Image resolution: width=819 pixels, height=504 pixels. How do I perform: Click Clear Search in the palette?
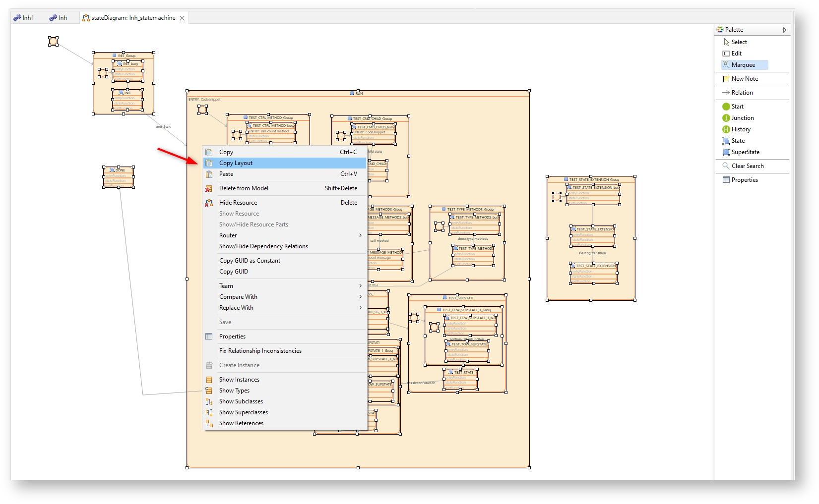tap(747, 166)
